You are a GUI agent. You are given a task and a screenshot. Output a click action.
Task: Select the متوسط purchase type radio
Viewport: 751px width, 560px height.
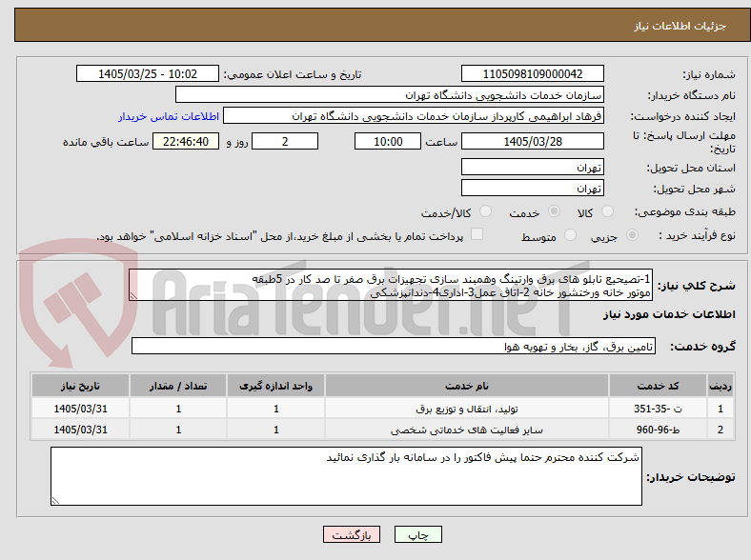(x=570, y=235)
